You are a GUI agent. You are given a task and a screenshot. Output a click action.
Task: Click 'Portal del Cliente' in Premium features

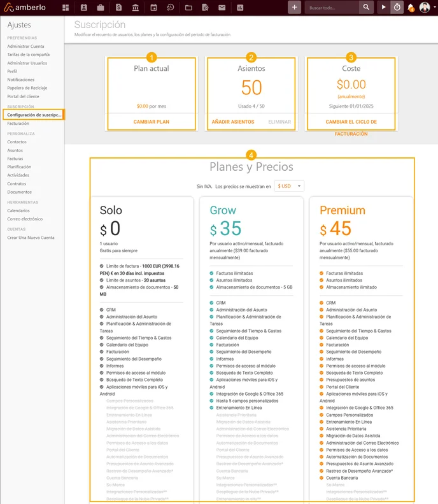(343, 387)
